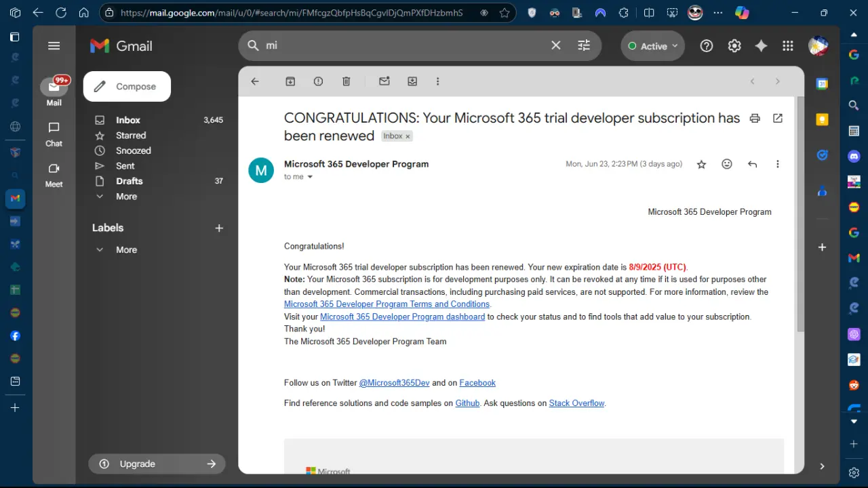Open Microsoft 365 Developer Program Terms and Conditions

pyautogui.click(x=387, y=304)
